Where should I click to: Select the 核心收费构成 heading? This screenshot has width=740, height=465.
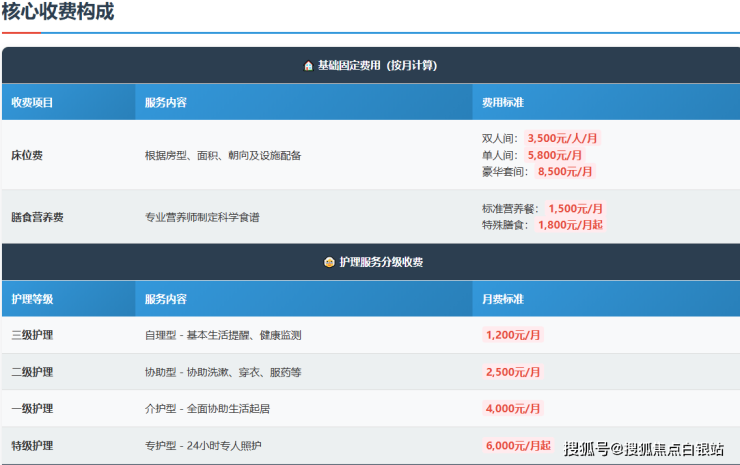[58, 13]
